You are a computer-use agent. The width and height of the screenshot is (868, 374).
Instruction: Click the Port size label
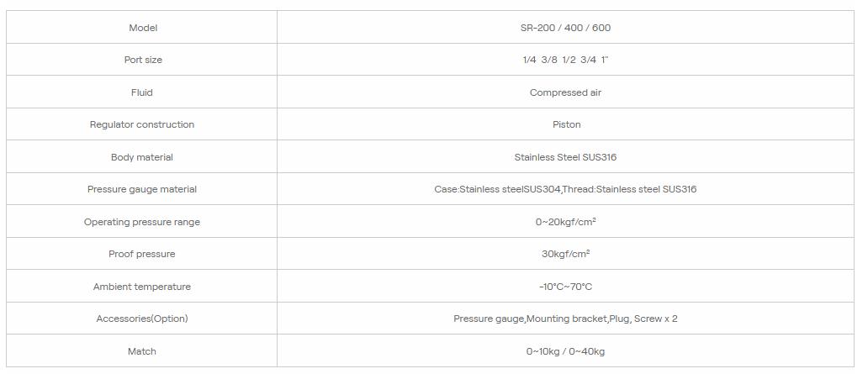143,61
